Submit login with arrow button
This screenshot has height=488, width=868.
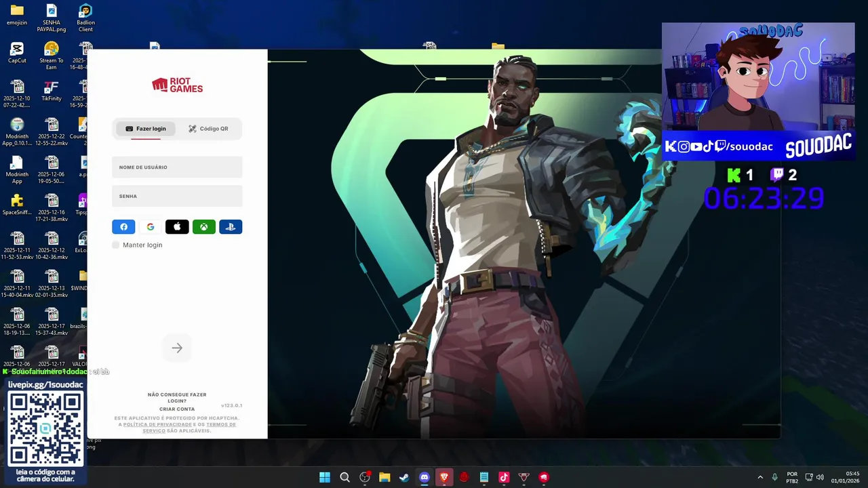[x=177, y=348]
